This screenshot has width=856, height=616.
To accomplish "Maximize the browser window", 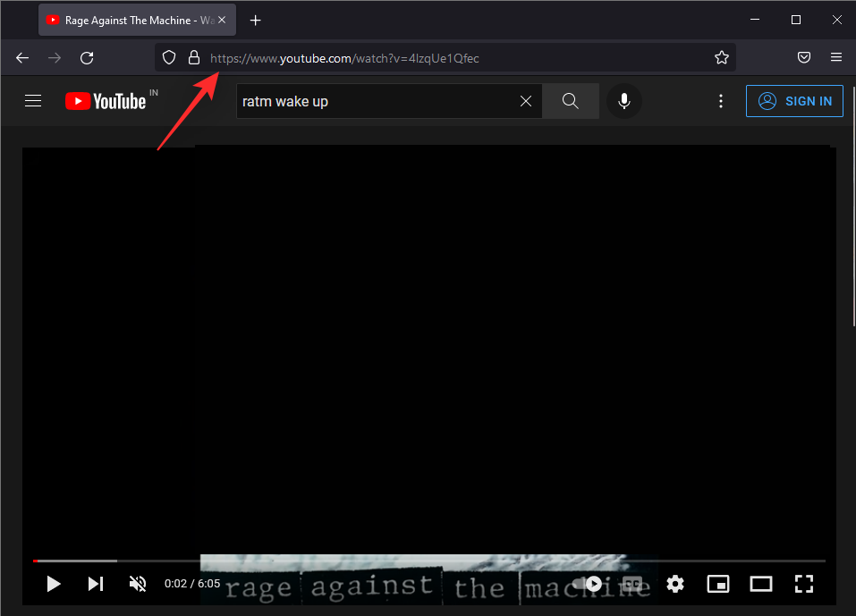I will click(x=796, y=20).
